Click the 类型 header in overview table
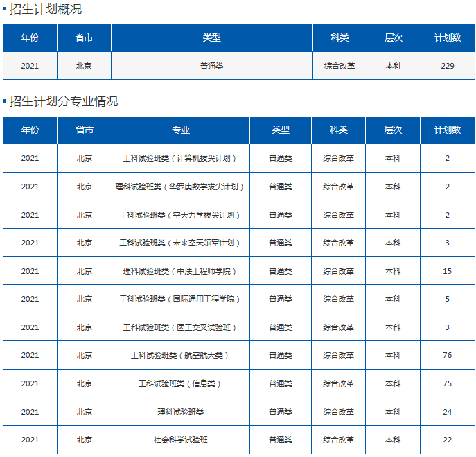 pyautogui.click(x=211, y=37)
